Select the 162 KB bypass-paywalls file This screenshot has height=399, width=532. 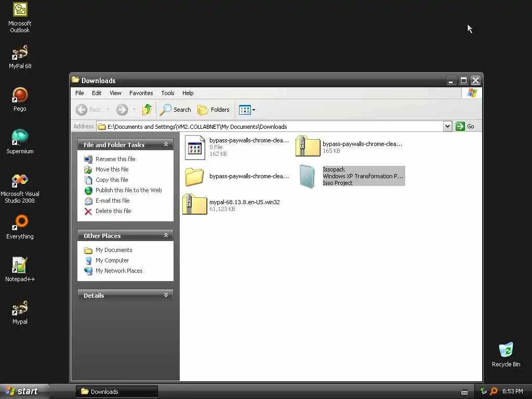click(x=237, y=147)
